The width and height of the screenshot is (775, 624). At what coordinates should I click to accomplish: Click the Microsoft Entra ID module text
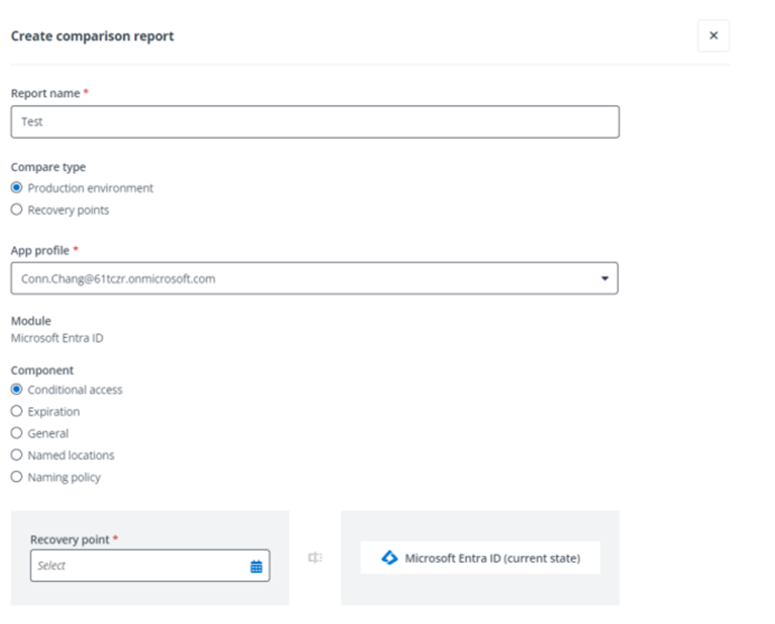[57, 338]
